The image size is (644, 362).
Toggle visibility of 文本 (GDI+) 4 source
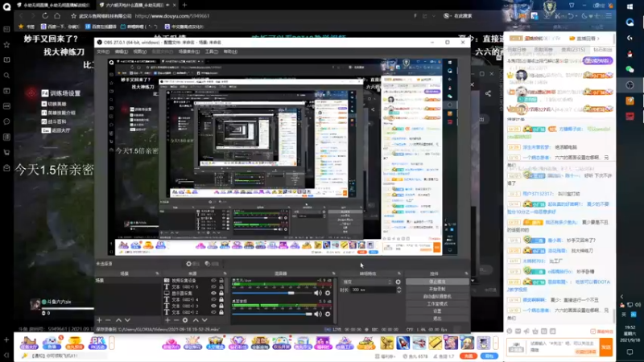tap(213, 299)
